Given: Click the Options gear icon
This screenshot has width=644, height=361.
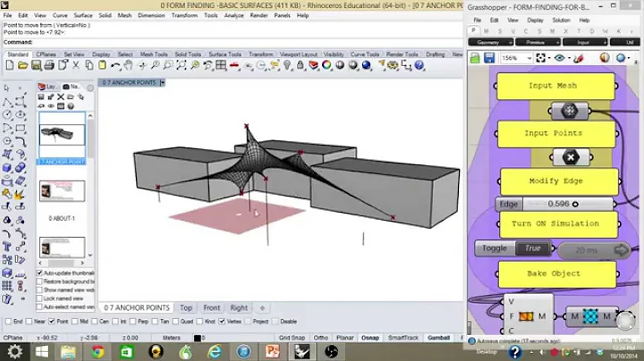Looking at the screenshot, I should tap(393, 65).
